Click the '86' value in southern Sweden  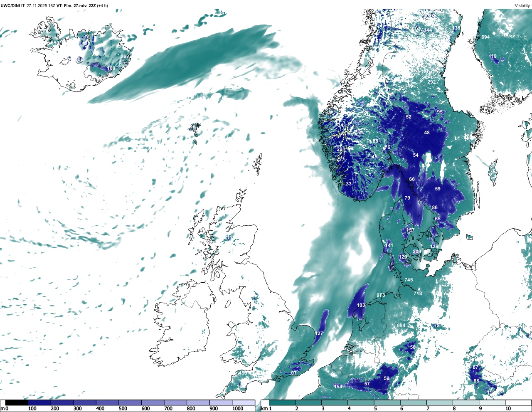click(x=435, y=207)
